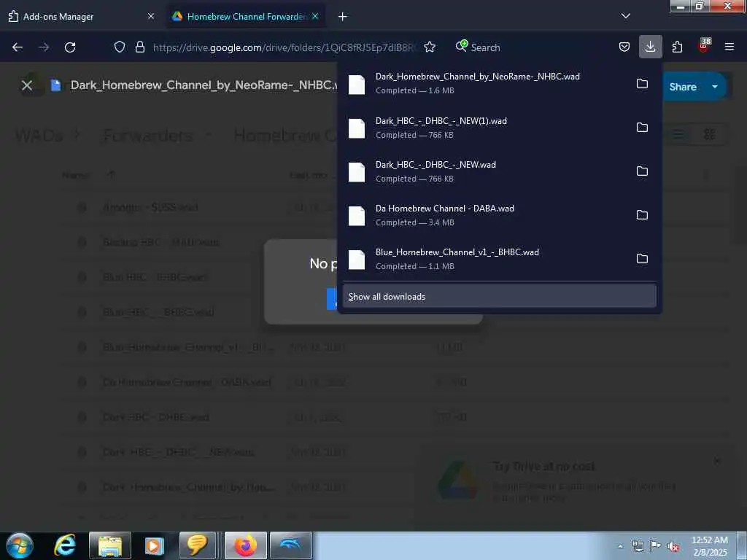
Task: Click the Search magnifier icon
Action: pyautogui.click(x=461, y=46)
